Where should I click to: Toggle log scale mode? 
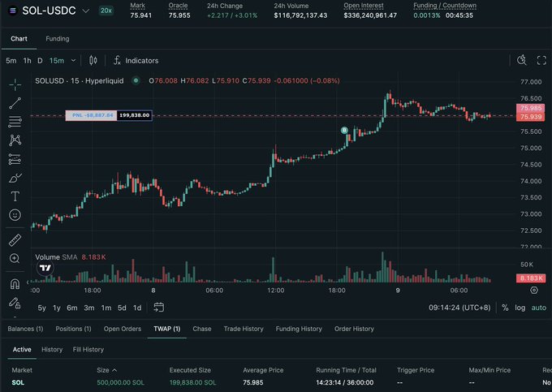(520, 308)
